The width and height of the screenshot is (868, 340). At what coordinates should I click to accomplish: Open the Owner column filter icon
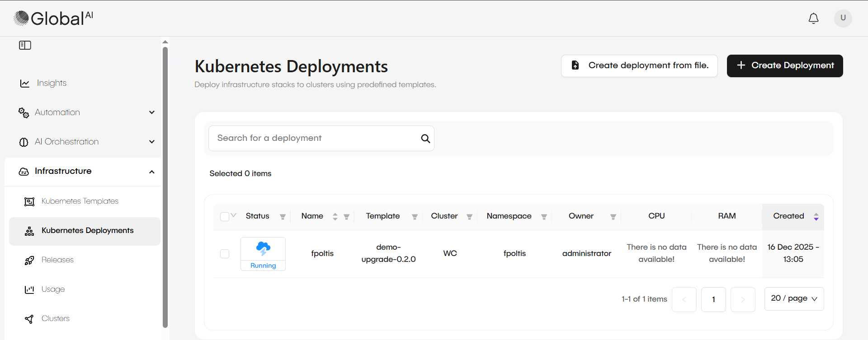[x=613, y=217]
